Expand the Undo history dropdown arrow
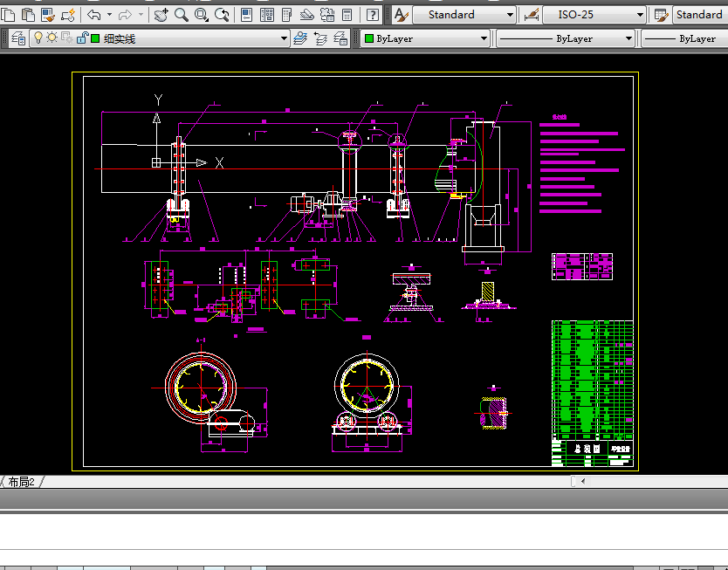 (x=109, y=15)
